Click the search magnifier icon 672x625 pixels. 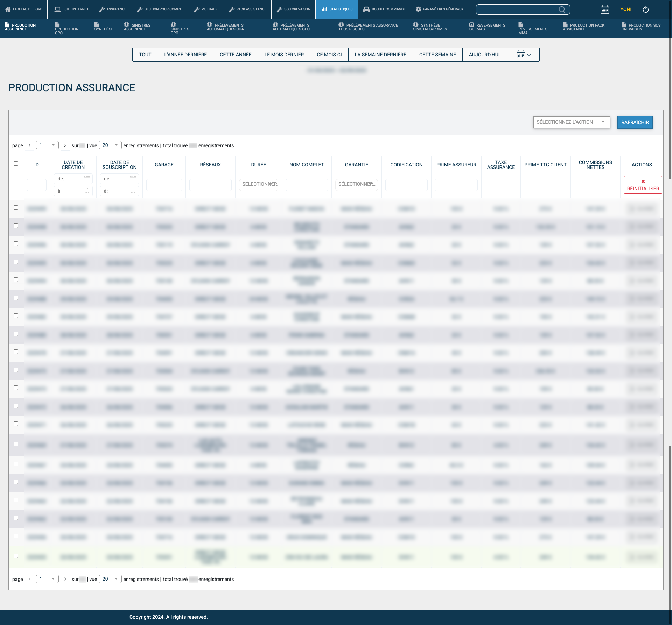click(x=562, y=9)
